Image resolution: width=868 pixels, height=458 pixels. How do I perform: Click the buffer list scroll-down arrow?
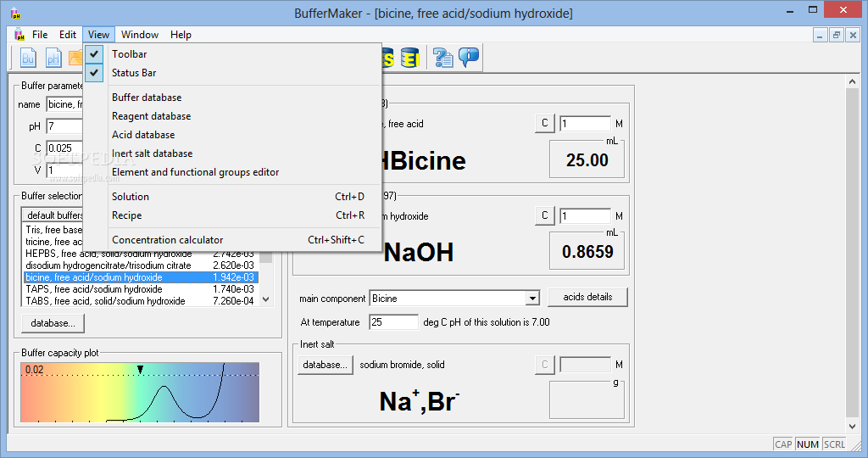click(x=265, y=299)
